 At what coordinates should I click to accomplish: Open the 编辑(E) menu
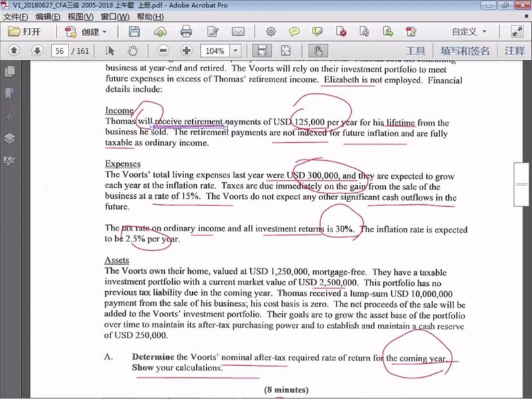[48, 15]
